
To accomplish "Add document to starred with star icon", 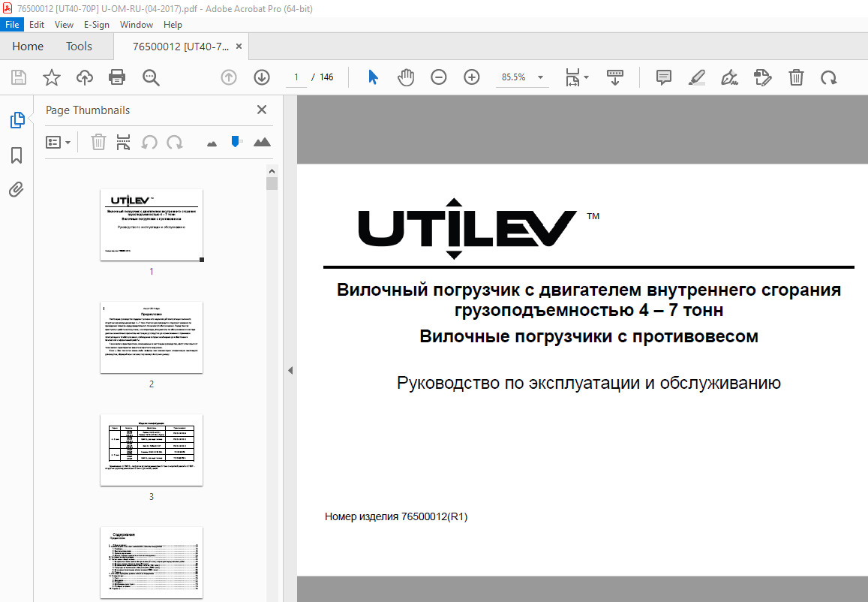I will (52, 77).
